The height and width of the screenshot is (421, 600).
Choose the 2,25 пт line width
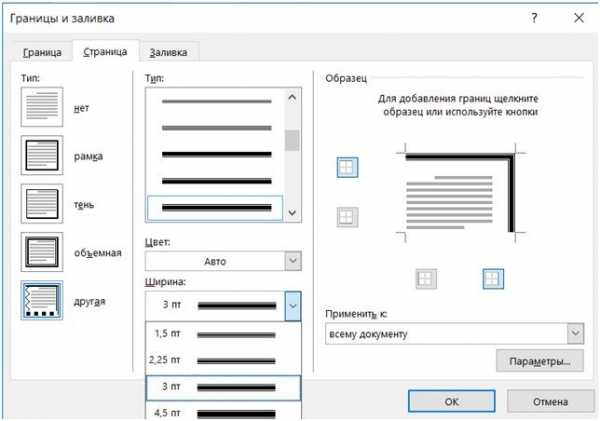(223, 358)
